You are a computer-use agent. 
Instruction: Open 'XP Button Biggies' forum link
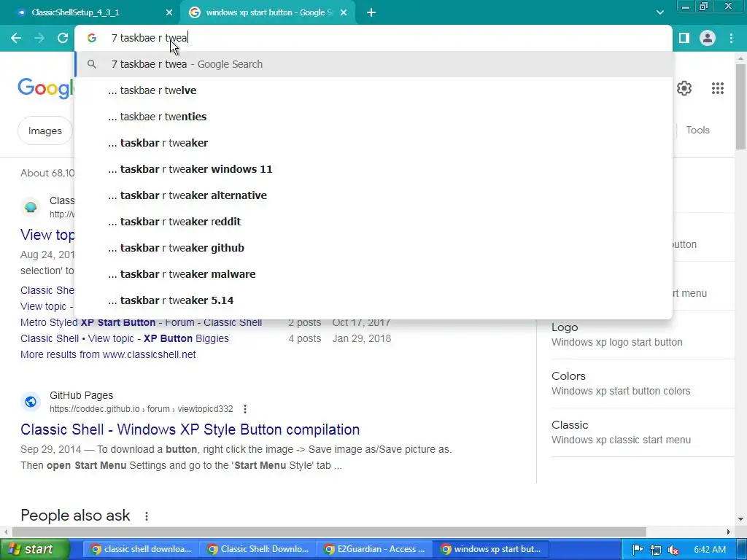[x=124, y=338]
